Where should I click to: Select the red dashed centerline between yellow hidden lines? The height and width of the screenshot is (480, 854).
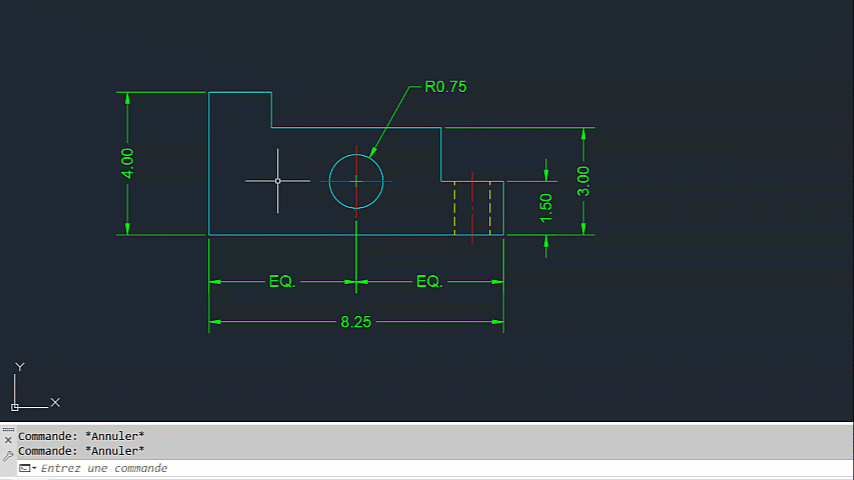pyautogui.click(x=472, y=208)
